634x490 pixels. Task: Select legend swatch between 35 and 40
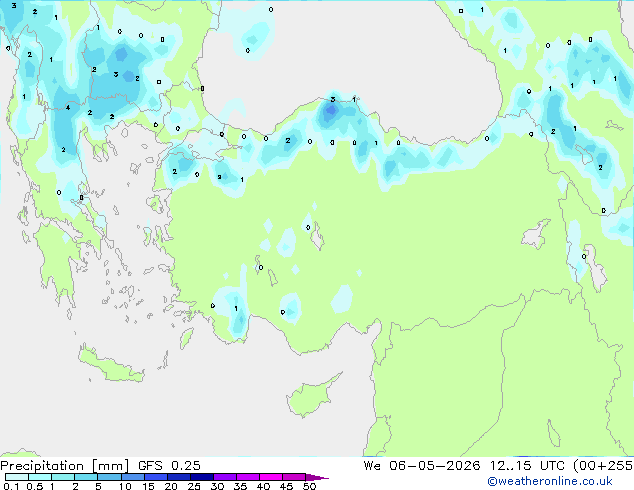point(248,477)
